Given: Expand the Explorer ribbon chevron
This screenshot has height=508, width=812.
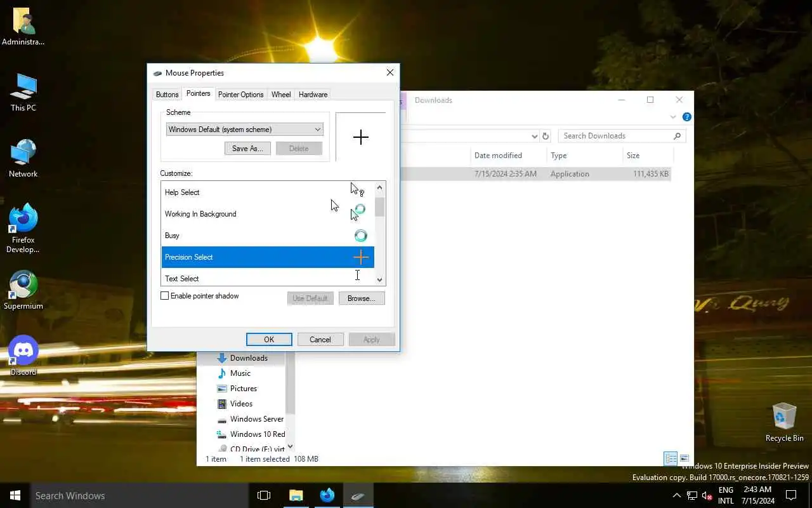Looking at the screenshot, I should [673, 117].
